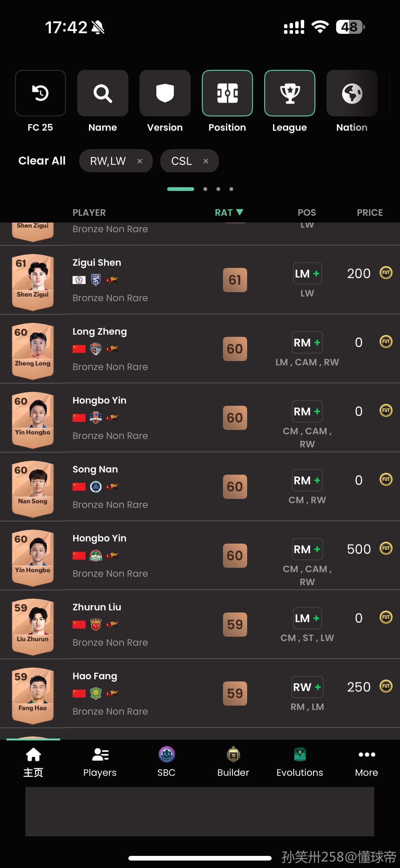The width and height of the screenshot is (400, 868).
Task: Open the Nation globe filter icon
Action: tap(352, 93)
